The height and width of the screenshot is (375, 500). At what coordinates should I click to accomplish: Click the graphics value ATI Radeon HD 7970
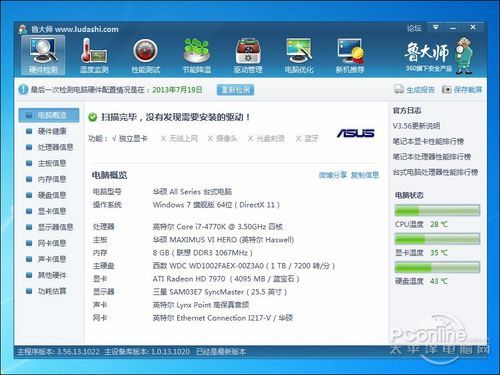(226, 279)
